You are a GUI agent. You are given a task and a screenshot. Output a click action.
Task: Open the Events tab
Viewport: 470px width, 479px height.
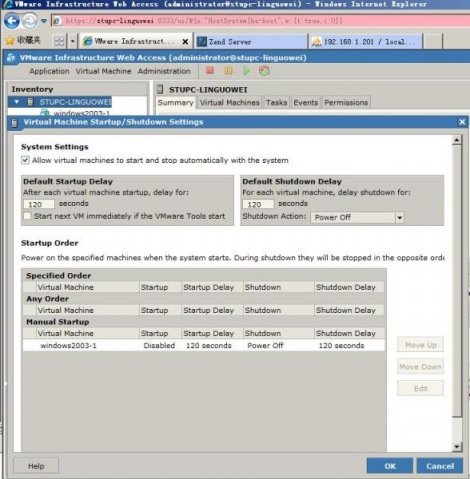point(305,102)
